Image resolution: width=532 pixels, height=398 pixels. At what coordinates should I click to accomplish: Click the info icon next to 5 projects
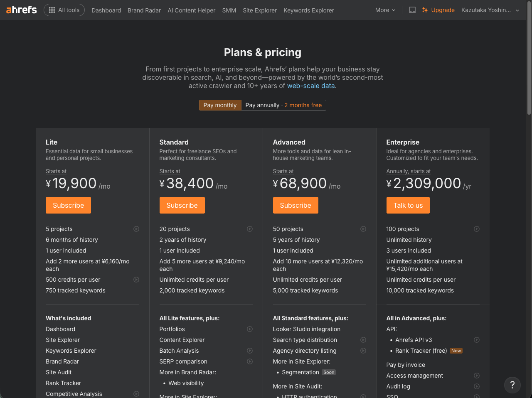click(136, 229)
